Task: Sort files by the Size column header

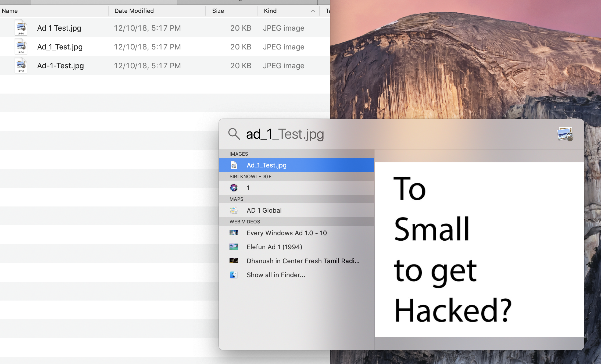Action: (218, 11)
